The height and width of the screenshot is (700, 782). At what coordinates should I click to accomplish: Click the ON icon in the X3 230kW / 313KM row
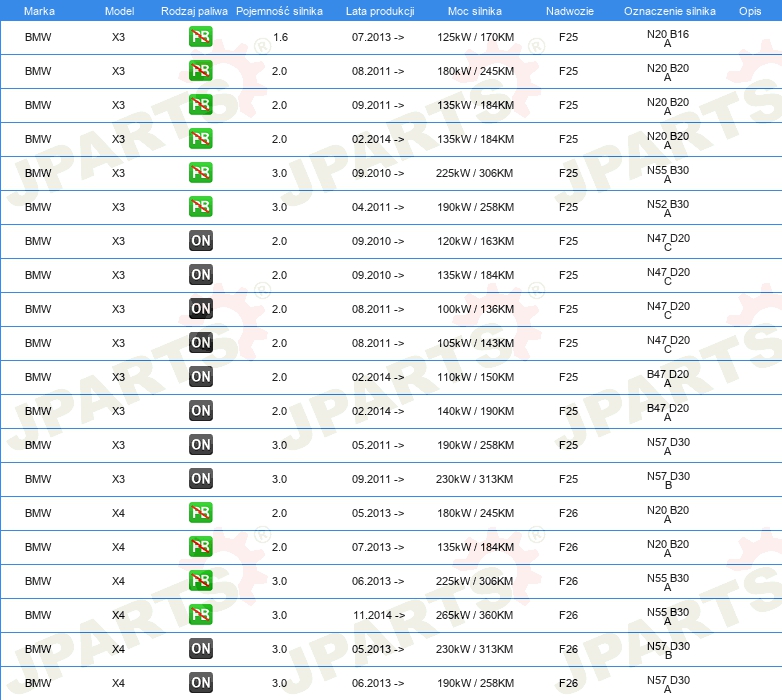coord(201,479)
